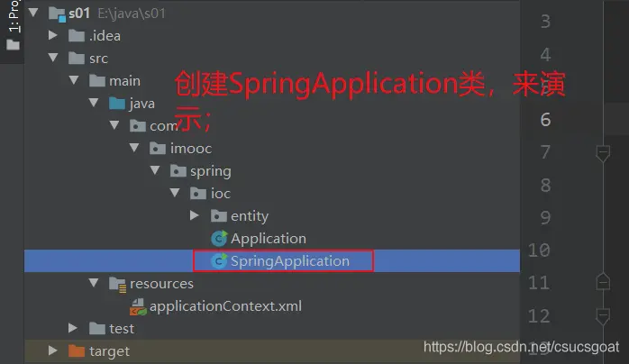Click the Application class icon

(x=219, y=238)
